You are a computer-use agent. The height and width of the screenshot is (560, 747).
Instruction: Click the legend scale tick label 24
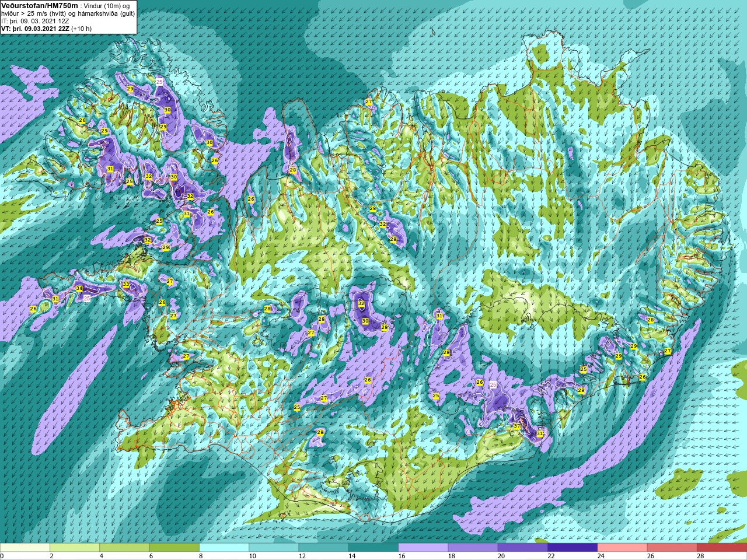[x=601, y=556]
